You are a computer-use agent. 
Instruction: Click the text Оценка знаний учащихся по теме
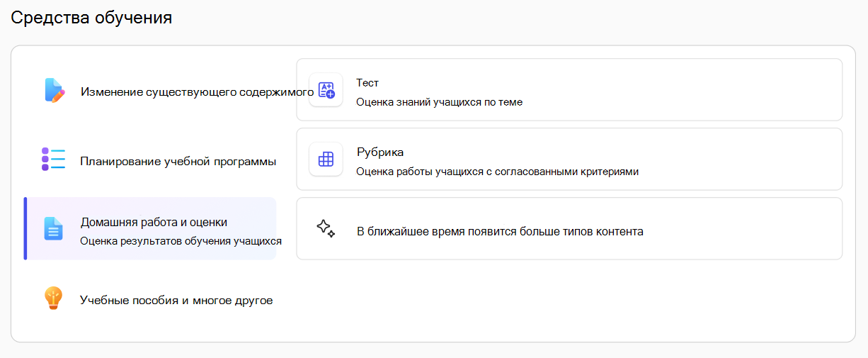pyautogui.click(x=439, y=102)
